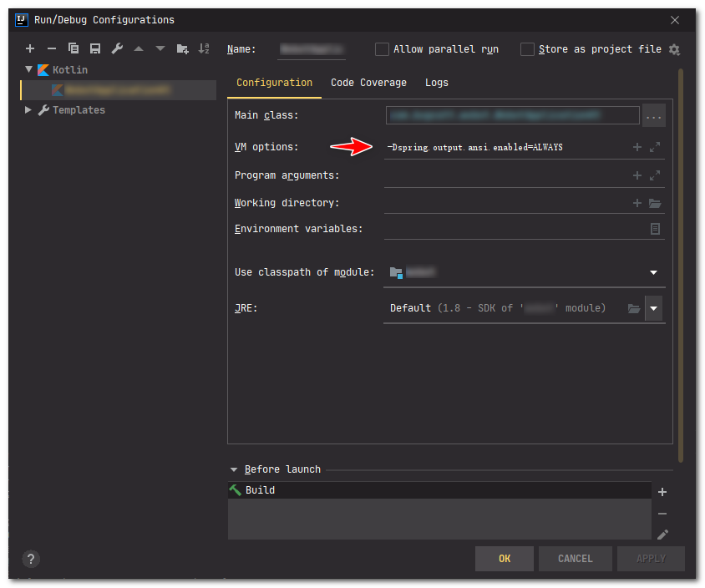Collapse the Kotlin configuration tree node

(29, 70)
